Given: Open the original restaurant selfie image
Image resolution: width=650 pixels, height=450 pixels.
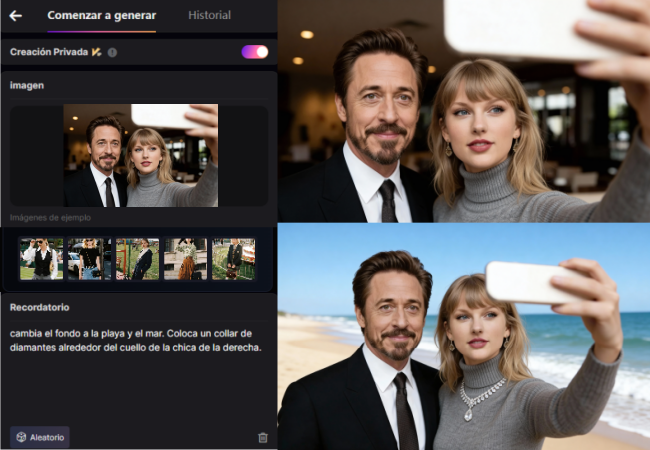Looking at the screenshot, I should click(463, 111).
